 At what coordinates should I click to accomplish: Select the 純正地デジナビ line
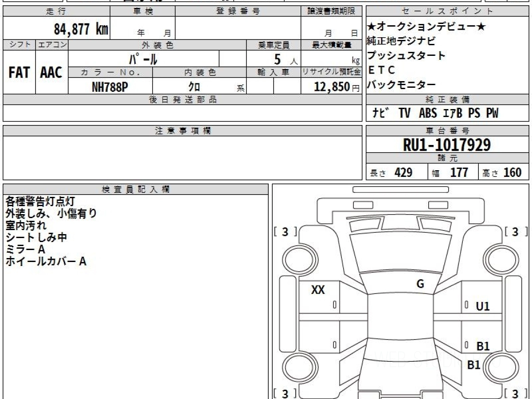[x=401, y=41]
